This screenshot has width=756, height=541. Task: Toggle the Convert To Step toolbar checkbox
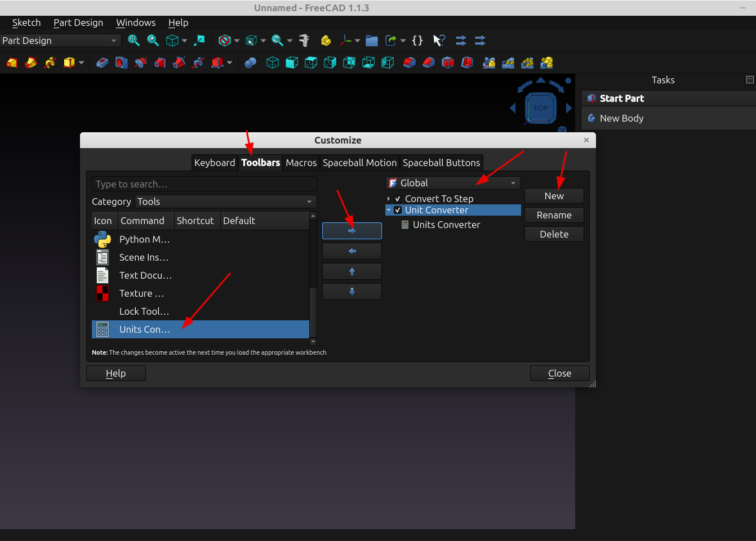[398, 199]
